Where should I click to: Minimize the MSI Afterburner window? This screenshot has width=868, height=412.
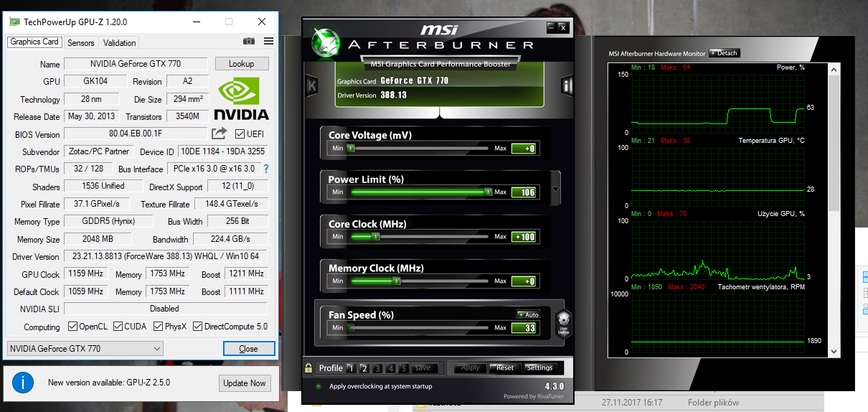click(551, 27)
